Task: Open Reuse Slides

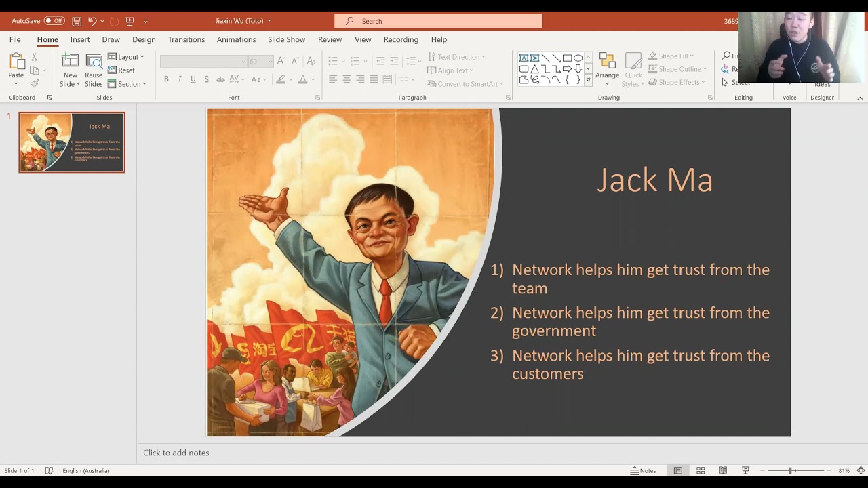Action: pos(94,70)
